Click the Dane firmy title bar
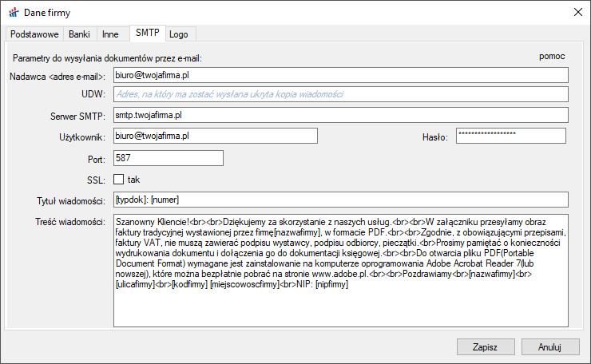This screenshot has height=364, width=591. pyautogui.click(x=280, y=12)
